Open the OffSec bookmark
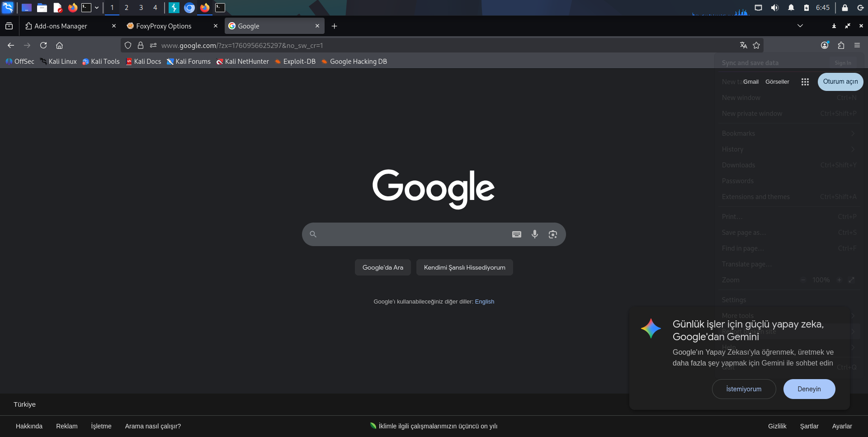Image resolution: width=868 pixels, height=437 pixels. 20,62
